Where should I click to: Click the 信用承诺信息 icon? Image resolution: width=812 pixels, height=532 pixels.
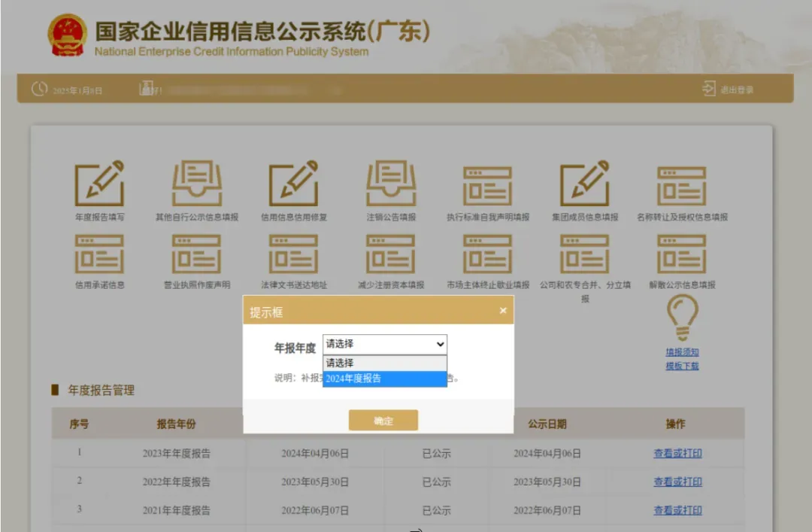99,254
